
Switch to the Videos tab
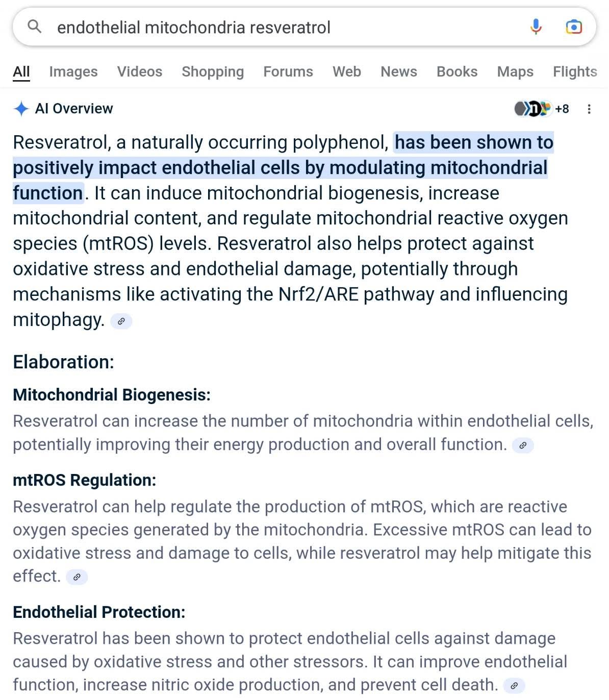(140, 71)
